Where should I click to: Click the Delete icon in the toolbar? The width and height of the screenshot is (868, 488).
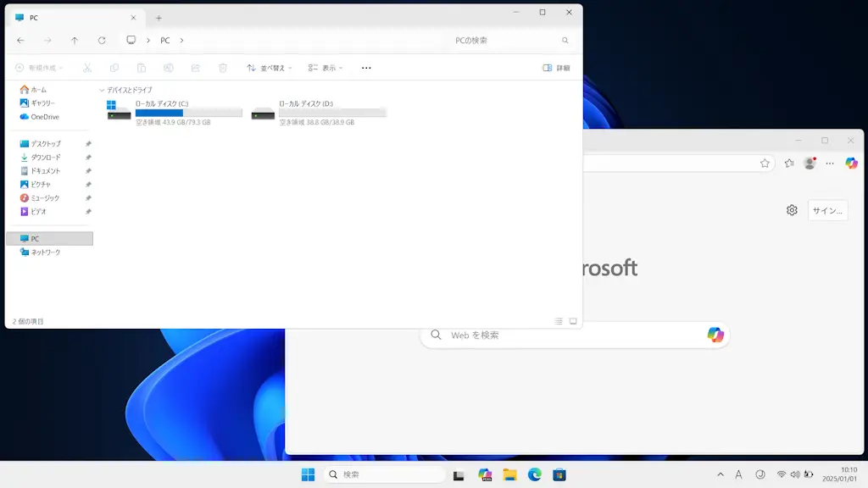click(221, 67)
